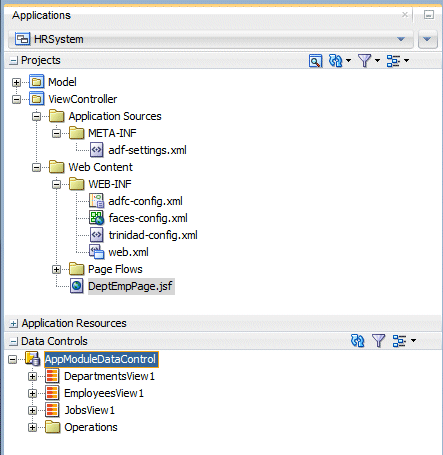Select the Applications panel title tab
The height and width of the screenshot is (455, 443).
41,15
